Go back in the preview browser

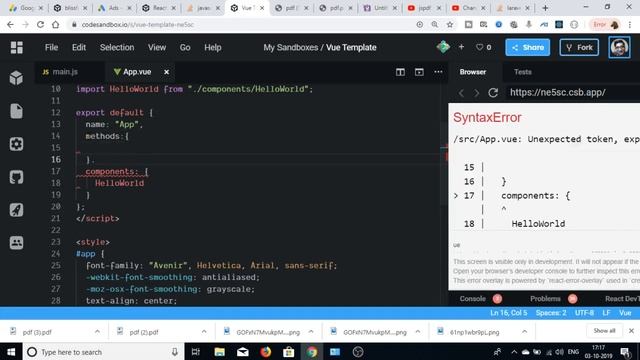point(462,93)
